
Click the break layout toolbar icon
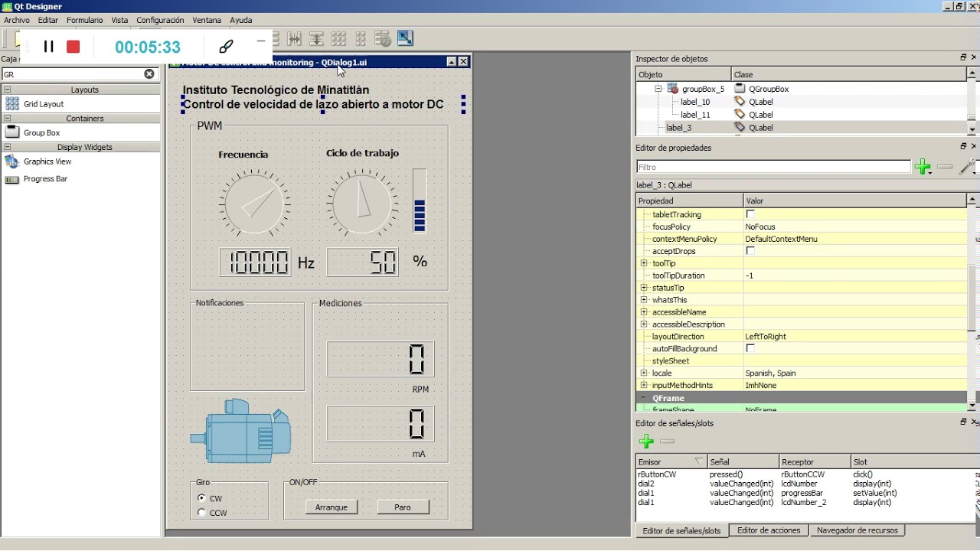pos(383,38)
